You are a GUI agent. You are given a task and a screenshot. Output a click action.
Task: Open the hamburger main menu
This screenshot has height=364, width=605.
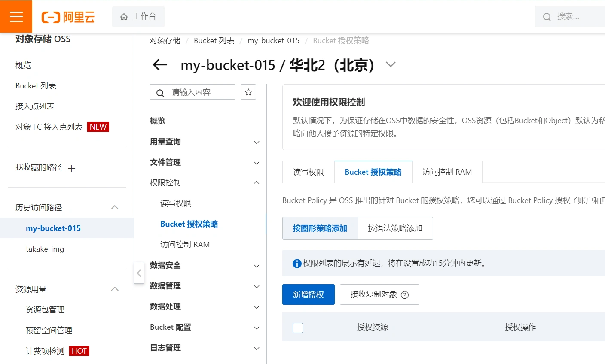tap(16, 17)
